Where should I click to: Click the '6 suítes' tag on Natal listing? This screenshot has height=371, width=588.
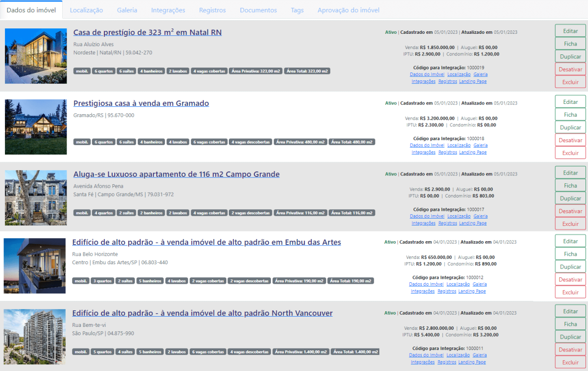126,71
